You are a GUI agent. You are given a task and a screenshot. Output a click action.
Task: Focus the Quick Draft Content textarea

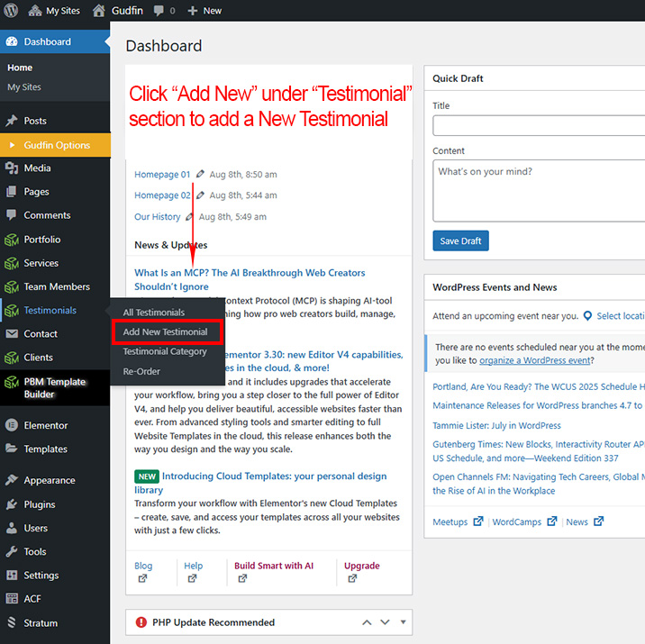(x=539, y=191)
